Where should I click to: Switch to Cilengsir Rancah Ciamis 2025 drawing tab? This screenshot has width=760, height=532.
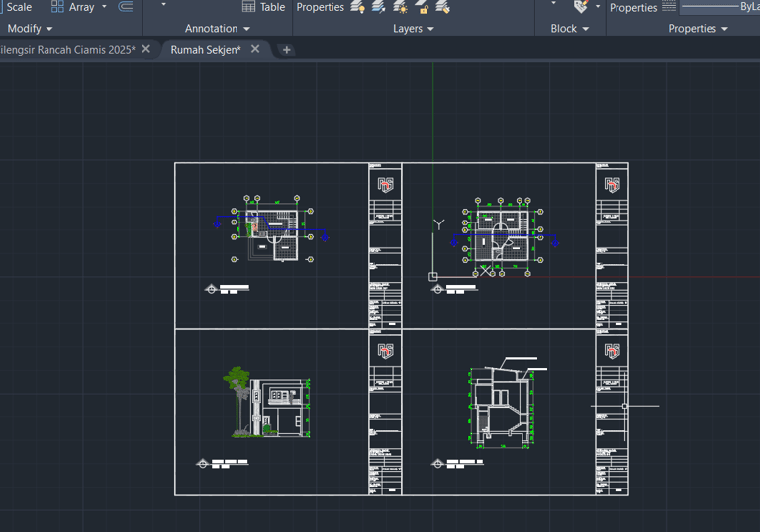click(x=67, y=49)
